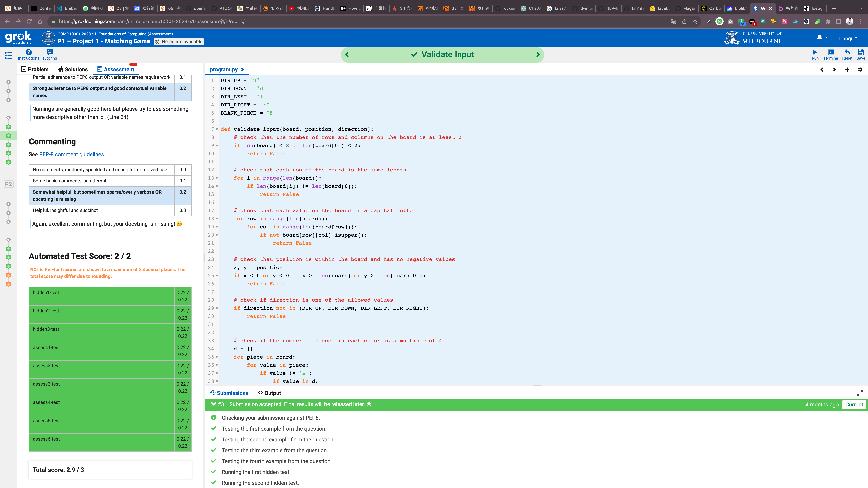Click the Current submission button

click(854, 404)
